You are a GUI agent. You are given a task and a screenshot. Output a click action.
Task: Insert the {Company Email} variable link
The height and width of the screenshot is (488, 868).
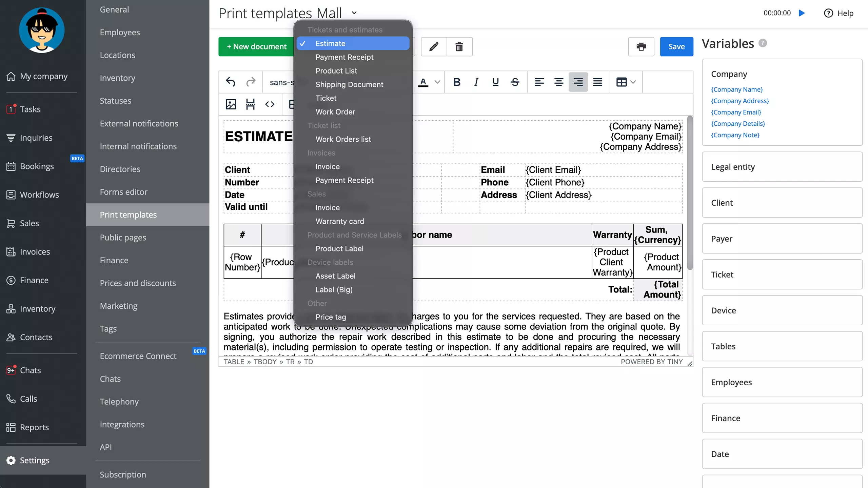click(736, 112)
